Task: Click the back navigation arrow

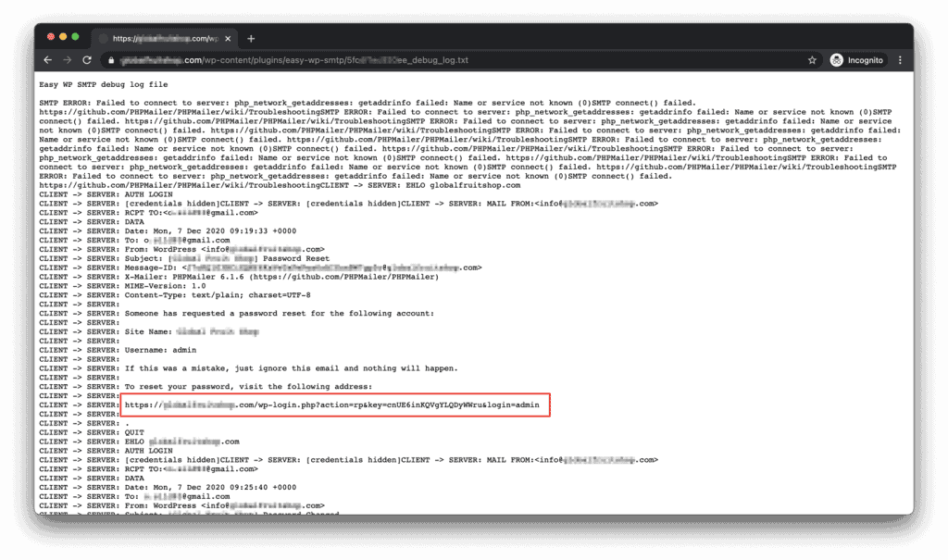Action: coord(47,59)
